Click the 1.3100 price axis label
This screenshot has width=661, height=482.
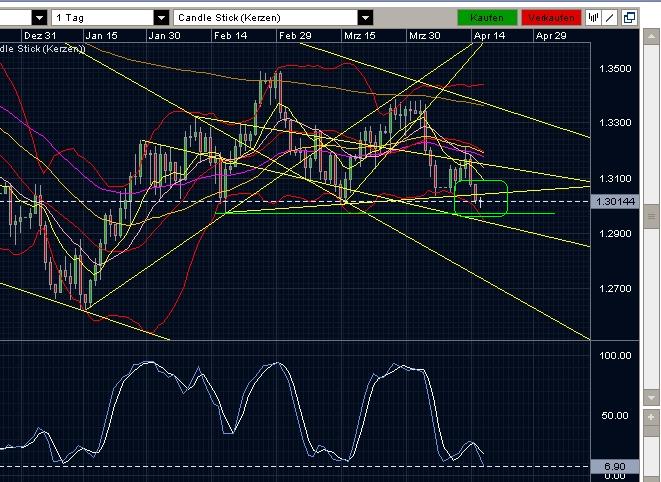click(x=615, y=179)
